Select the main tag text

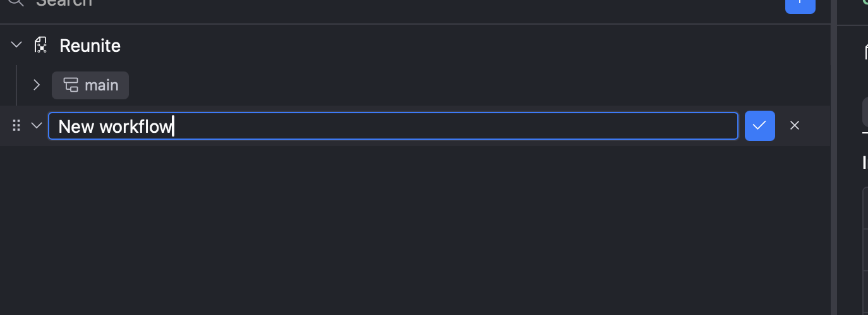tap(102, 85)
